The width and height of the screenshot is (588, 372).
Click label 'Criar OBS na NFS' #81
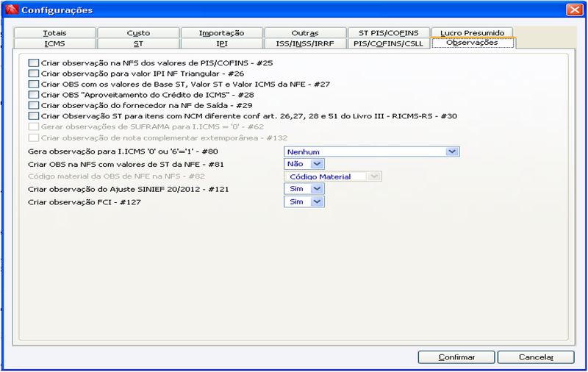click(126, 164)
